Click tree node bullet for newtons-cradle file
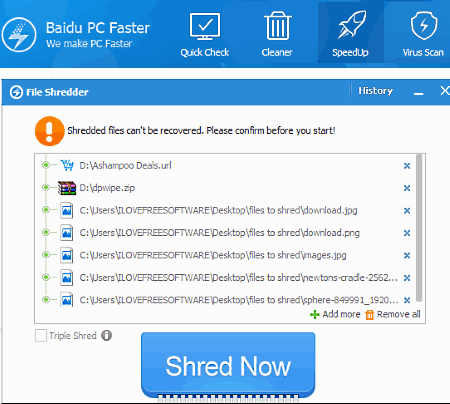450x404 pixels. point(46,277)
